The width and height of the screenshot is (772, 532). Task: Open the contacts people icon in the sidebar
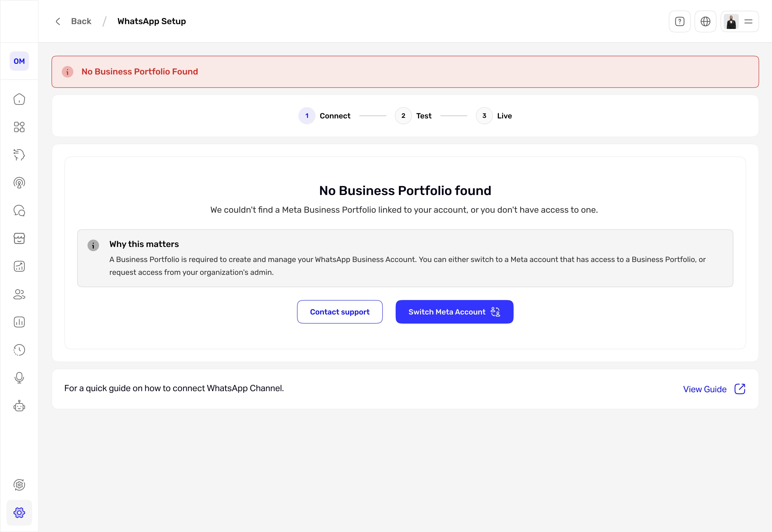(19, 294)
